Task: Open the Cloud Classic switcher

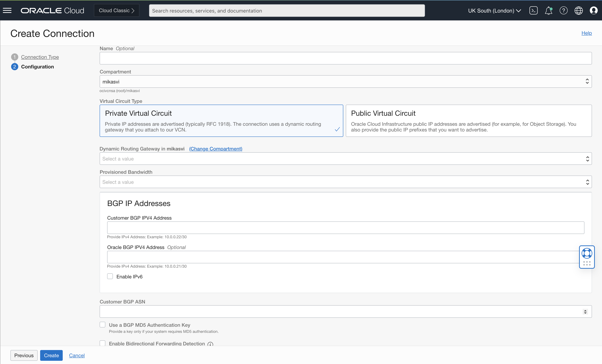Action: click(116, 10)
